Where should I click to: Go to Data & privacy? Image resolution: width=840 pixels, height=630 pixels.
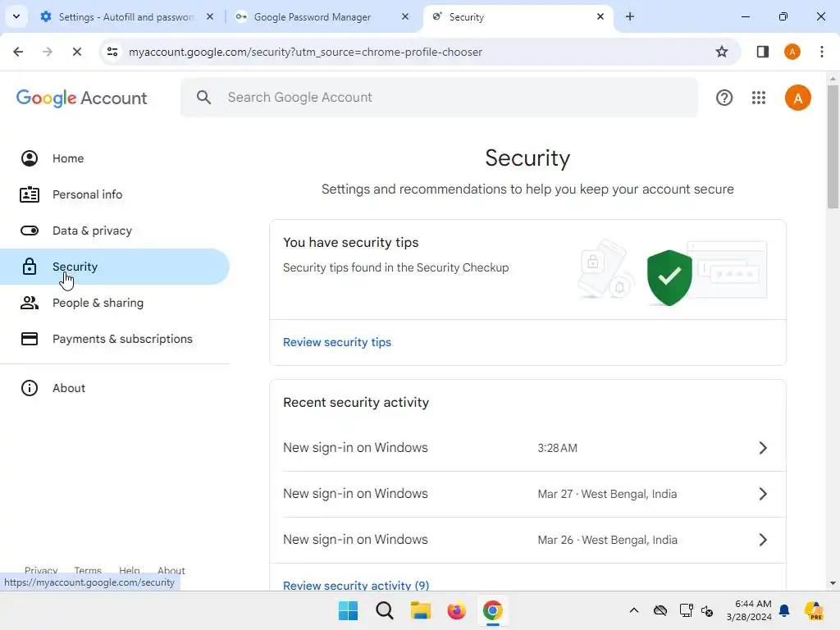click(115, 231)
